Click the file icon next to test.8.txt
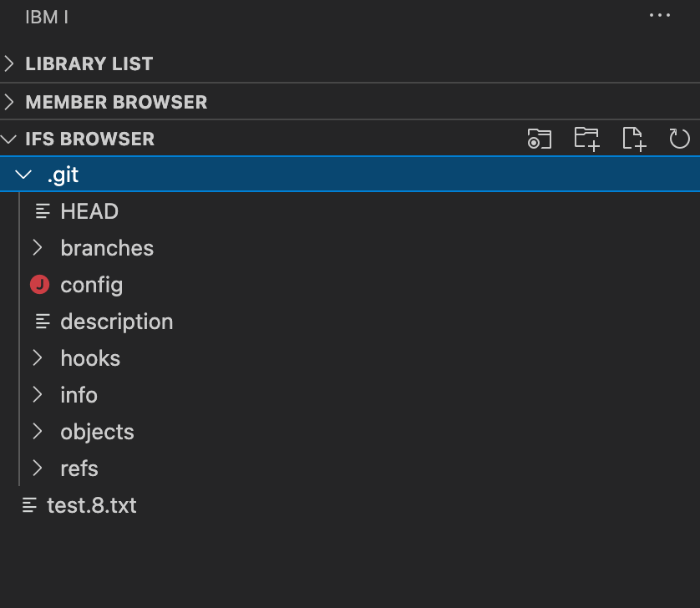 29,505
